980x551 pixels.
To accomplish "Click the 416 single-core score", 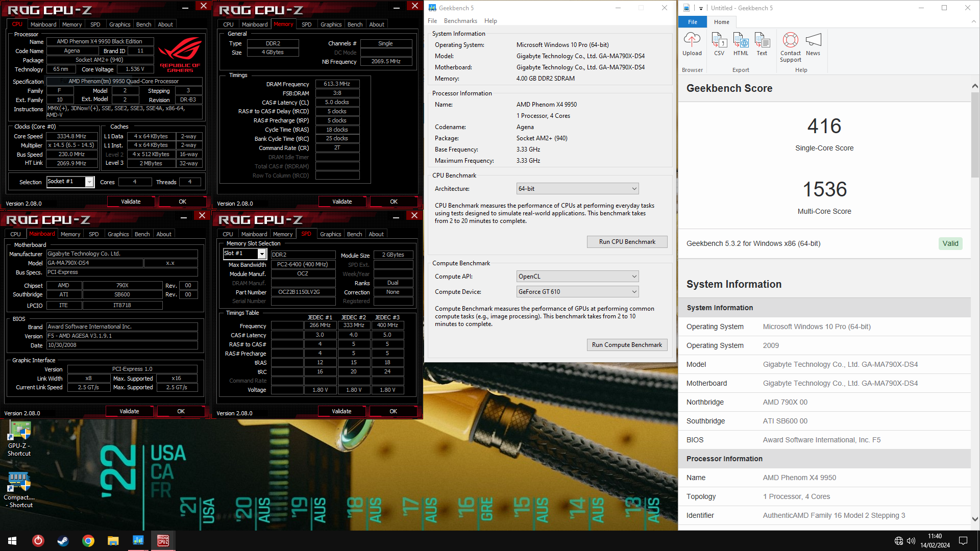I will 824,126.
